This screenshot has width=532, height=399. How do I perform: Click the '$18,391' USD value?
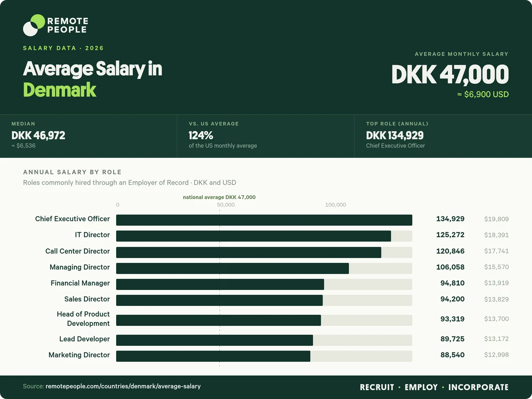coord(497,235)
